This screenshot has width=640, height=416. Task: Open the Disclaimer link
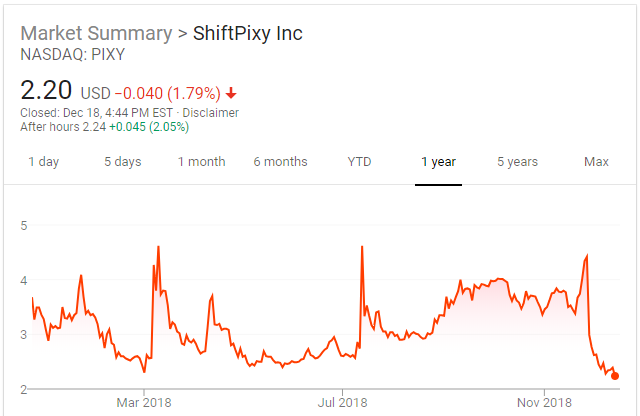pyautogui.click(x=210, y=112)
